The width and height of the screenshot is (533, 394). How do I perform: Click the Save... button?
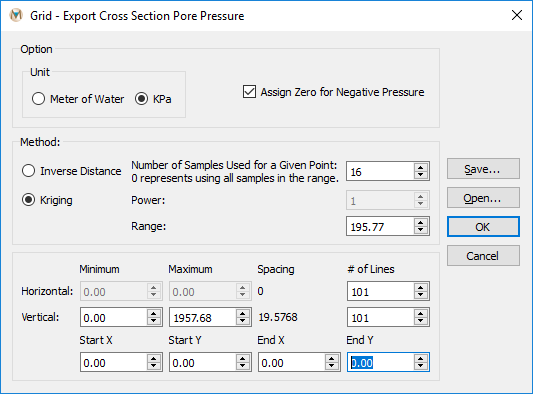[483, 169]
